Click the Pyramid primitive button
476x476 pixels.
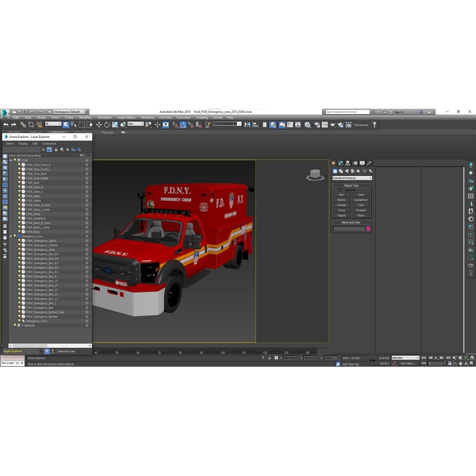coord(361,210)
